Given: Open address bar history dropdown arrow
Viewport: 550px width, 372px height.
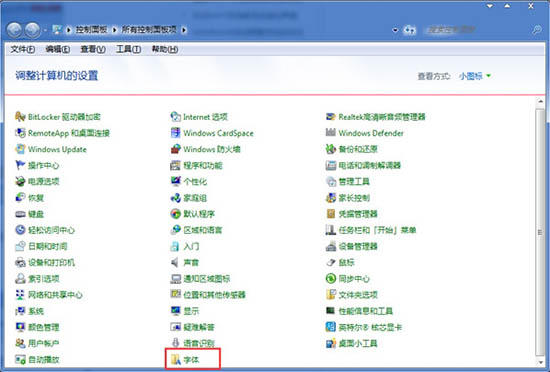Looking at the screenshot, I should (x=395, y=30).
